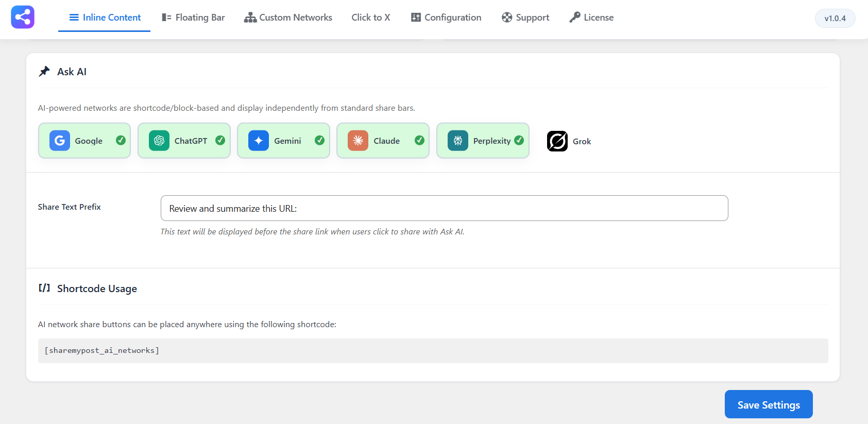This screenshot has width=868, height=424.
Task: Click the Perplexity logo icon
Action: point(458,141)
